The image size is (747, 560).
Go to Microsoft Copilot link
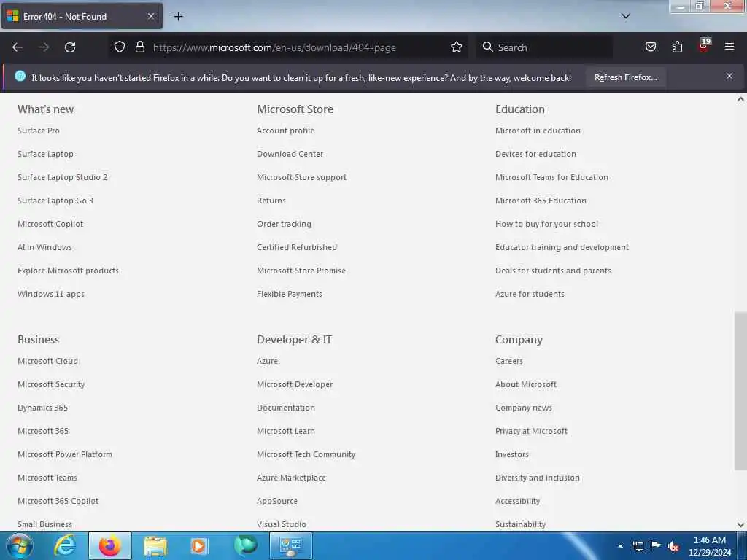point(50,224)
